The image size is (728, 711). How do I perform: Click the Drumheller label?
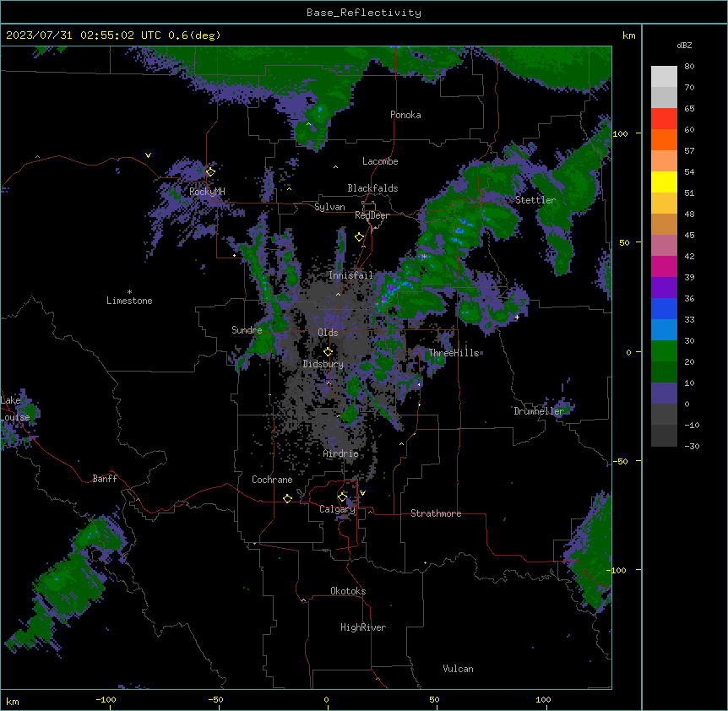(x=539, y=411)
